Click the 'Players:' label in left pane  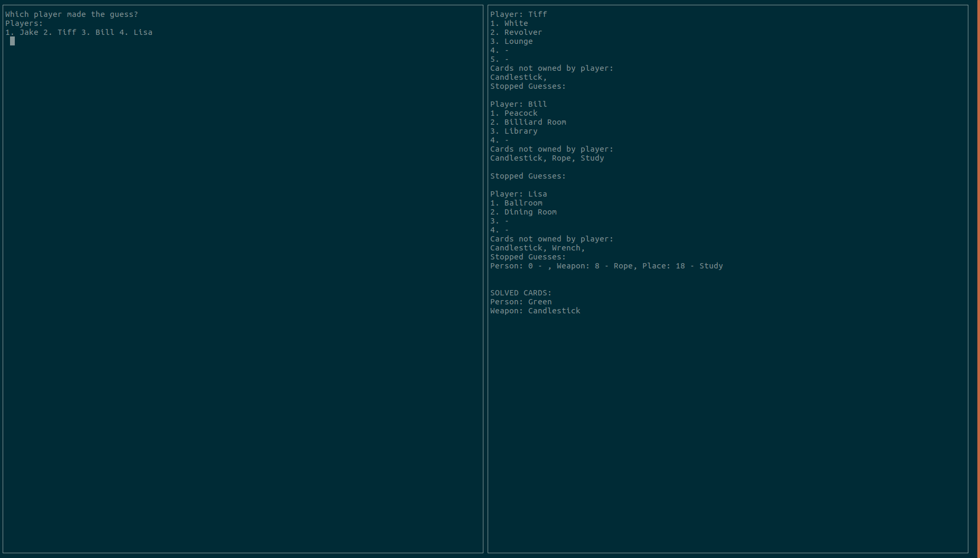pyautogui.click(x=24, y=23)
